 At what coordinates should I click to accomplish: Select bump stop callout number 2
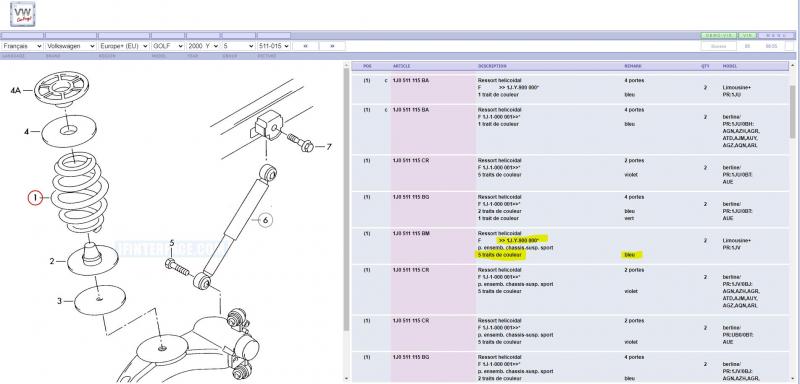click(52, 262)
